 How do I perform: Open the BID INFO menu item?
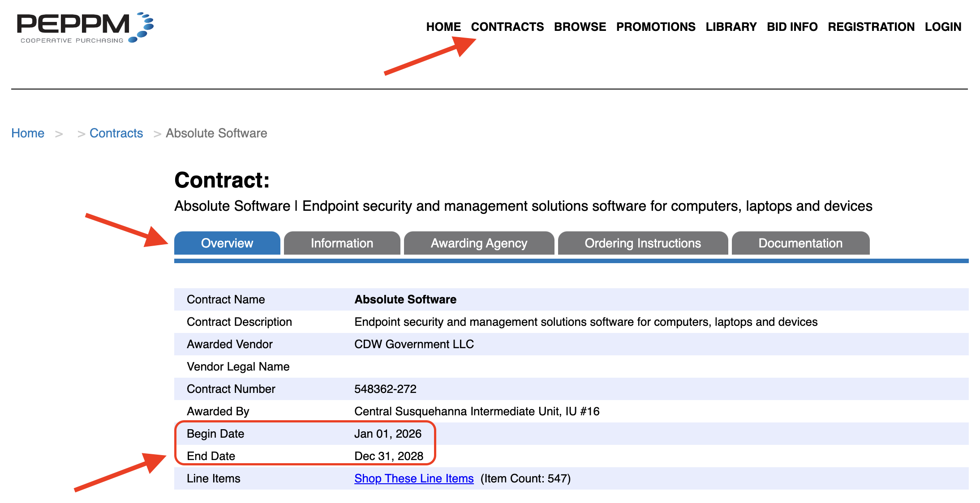792,27
